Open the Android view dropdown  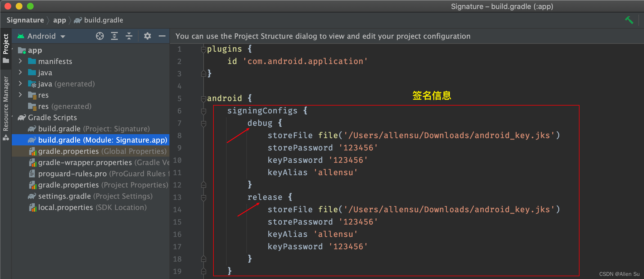pos(41,36)
